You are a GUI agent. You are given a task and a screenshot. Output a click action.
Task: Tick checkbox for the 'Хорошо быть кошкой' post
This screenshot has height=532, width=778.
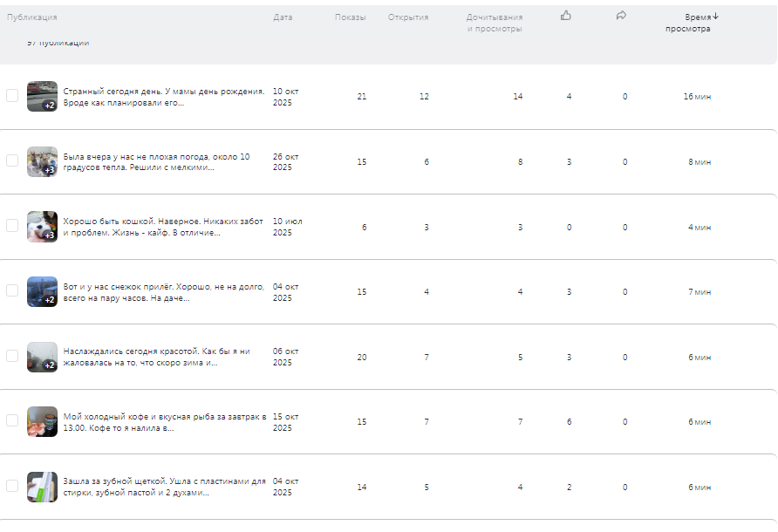[x=12, y=226]
